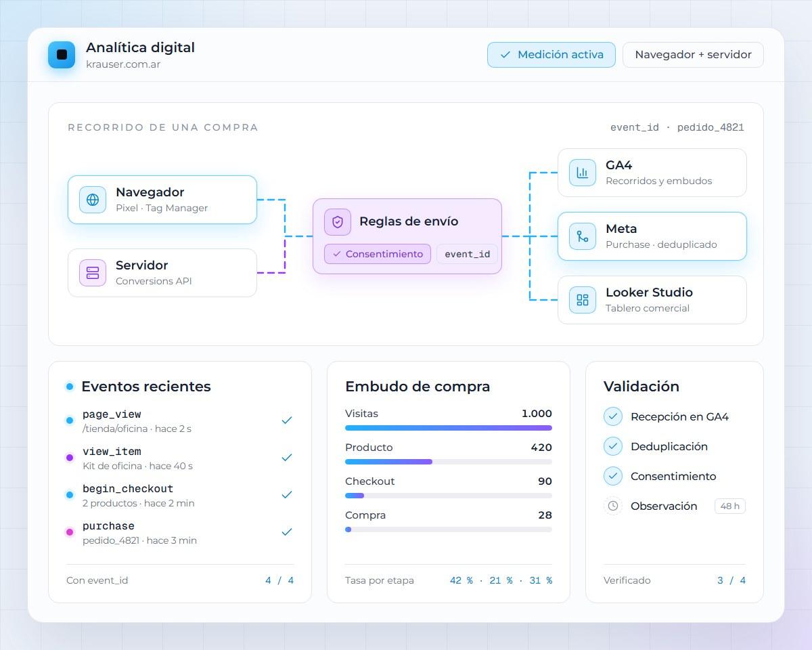The height and width of the screenshot is (650, 812).
Task: Click the check circle beside Consentimiento in Validación
Action: tap(613, 476)
